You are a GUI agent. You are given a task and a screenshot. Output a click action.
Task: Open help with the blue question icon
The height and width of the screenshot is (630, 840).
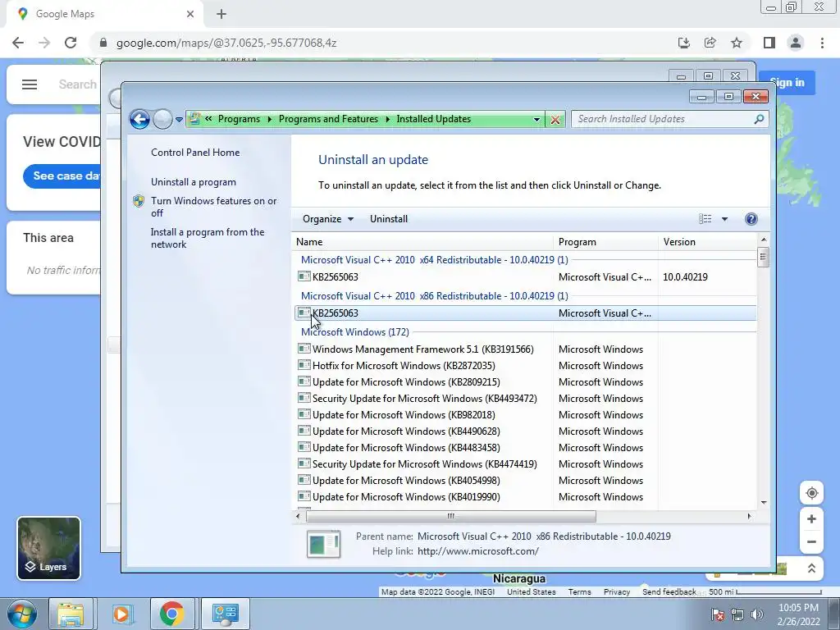click(x=751, y=219)
